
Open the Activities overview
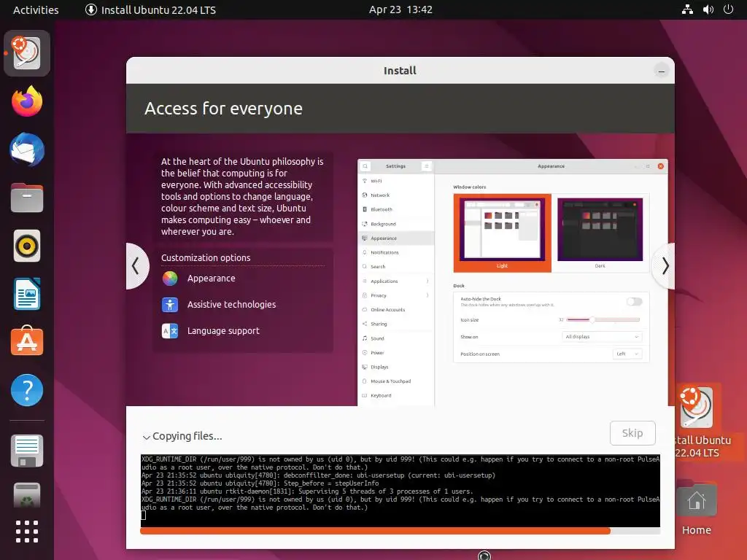tap(36, 9)
